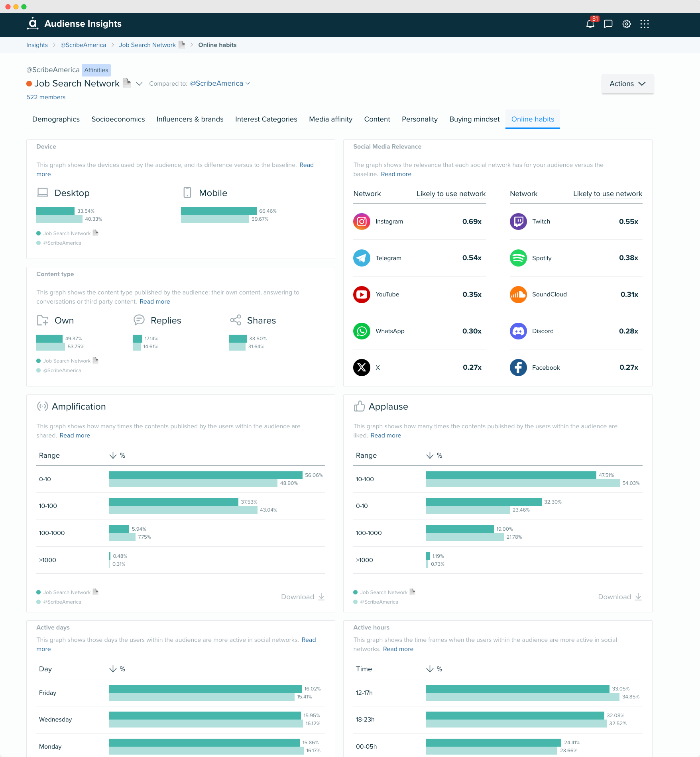Expand the Actions dropdown
The image size is (700, 757).
627,84
